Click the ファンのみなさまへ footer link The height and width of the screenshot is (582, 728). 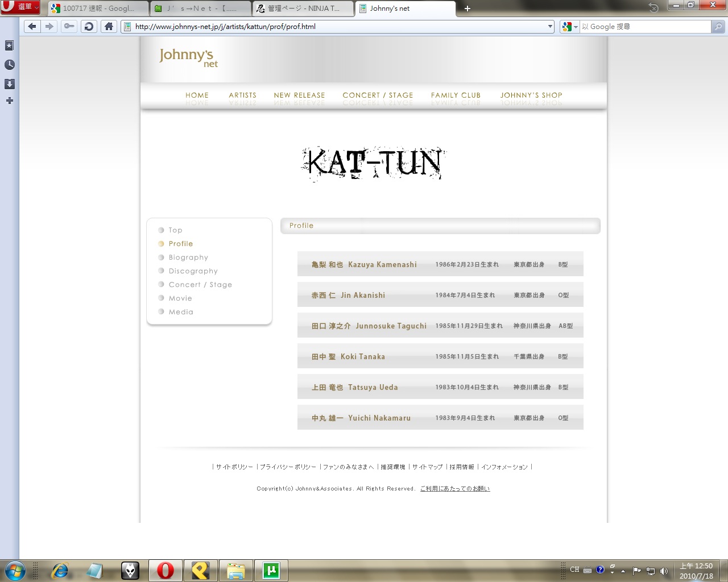pos(349,467)
